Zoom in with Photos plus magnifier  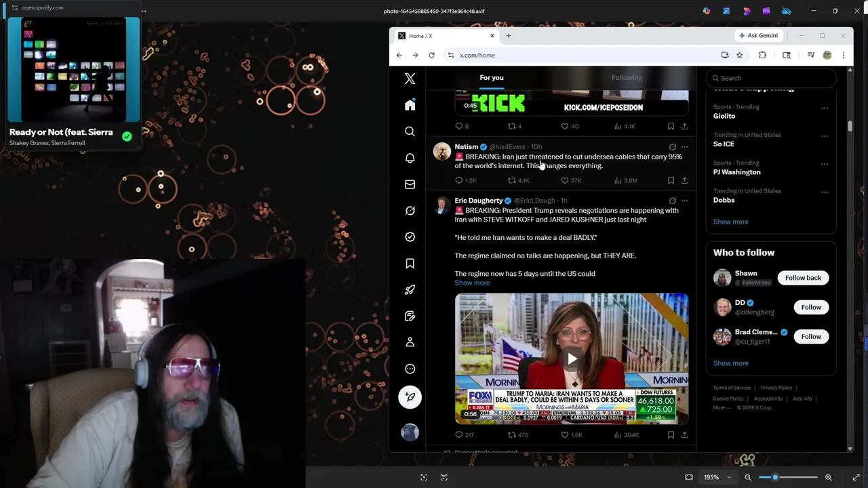click(828, 477)
